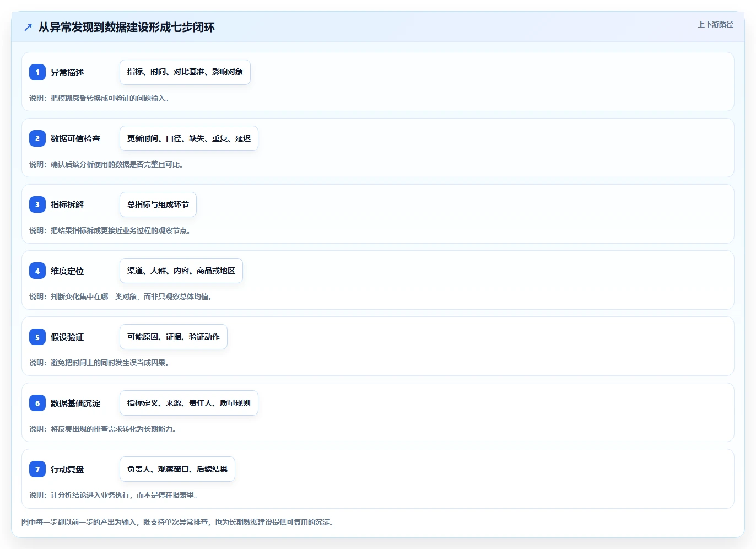Click the 可能原因、证据、验证动作 chip

(x=174, y=337)
